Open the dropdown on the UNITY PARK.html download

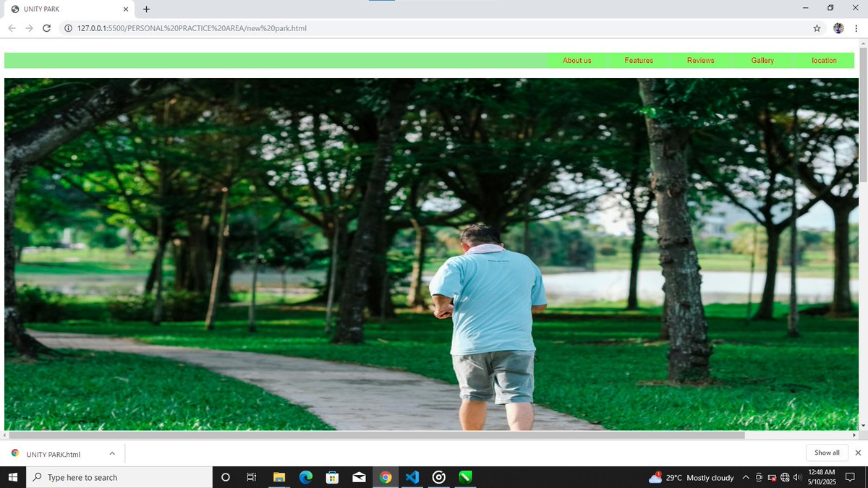pos(112,453)
